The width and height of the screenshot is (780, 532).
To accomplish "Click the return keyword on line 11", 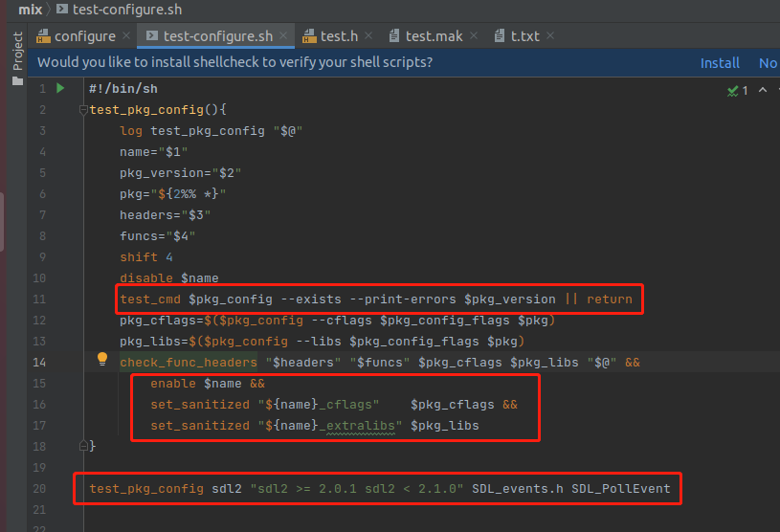I will click(x=610, y=299).
